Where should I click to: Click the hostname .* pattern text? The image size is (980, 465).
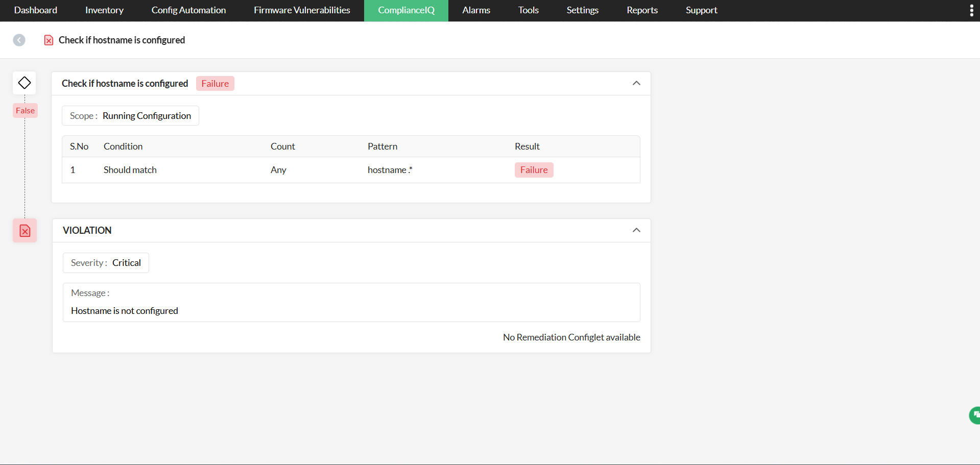coord(389,169)
